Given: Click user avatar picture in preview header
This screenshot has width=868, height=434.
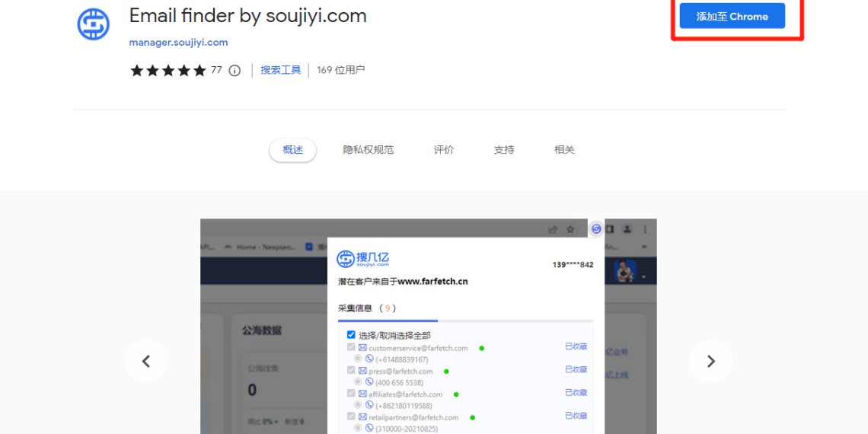Looking at the screenshot, I should [624, 270].
